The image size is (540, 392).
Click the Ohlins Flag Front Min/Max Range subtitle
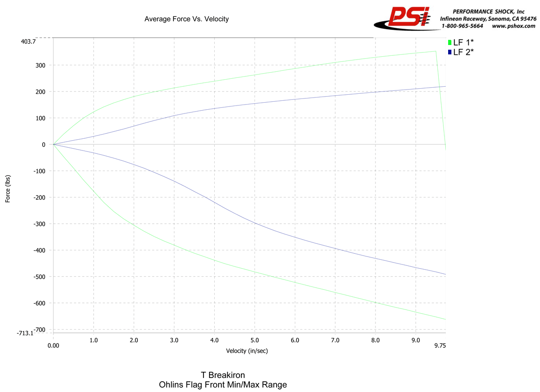pyautogui.click(x=223, y=385)
